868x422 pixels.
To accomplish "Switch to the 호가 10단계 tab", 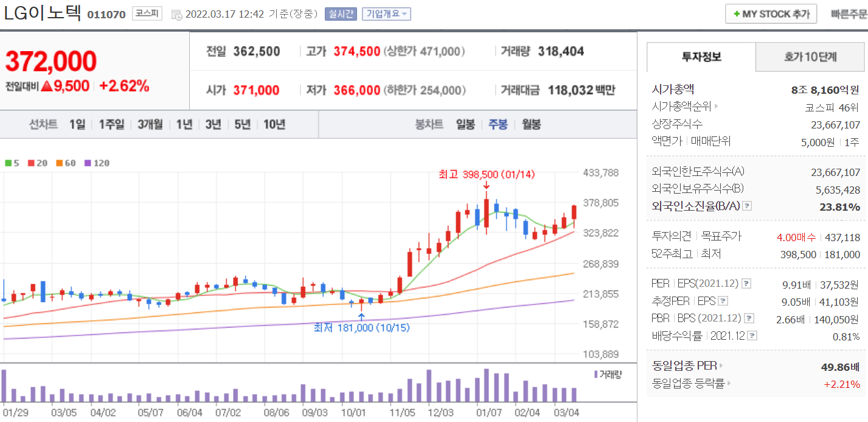I will 810,57.
